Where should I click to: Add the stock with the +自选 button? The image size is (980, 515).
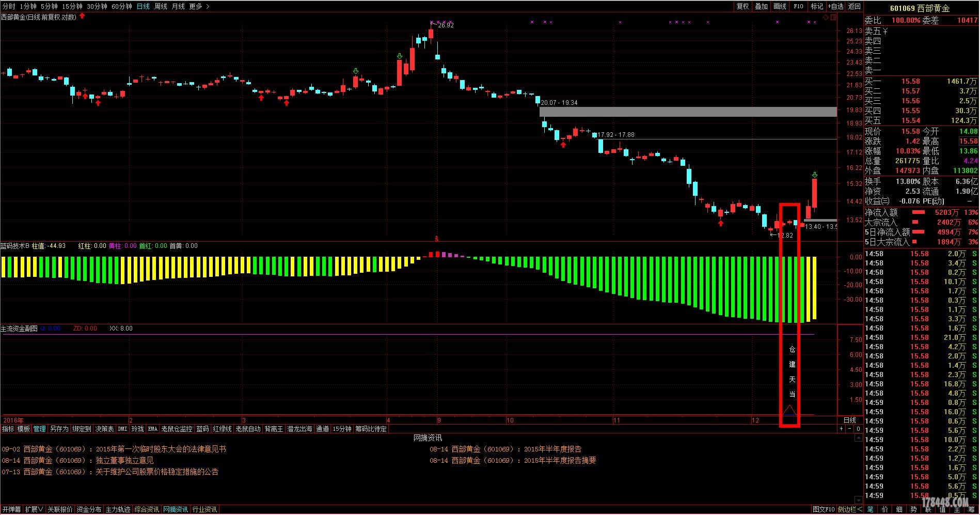click(836, 6)
